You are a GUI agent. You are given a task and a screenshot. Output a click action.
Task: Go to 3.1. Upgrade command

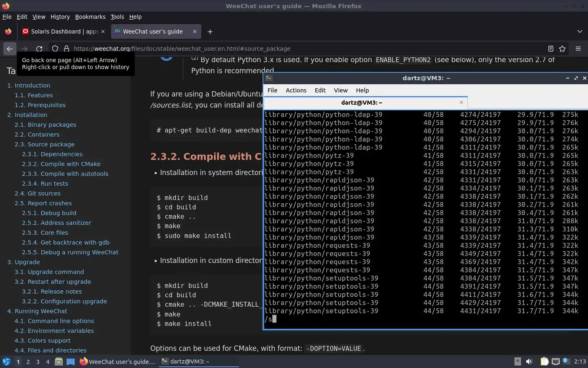click(x=49, y=272)
